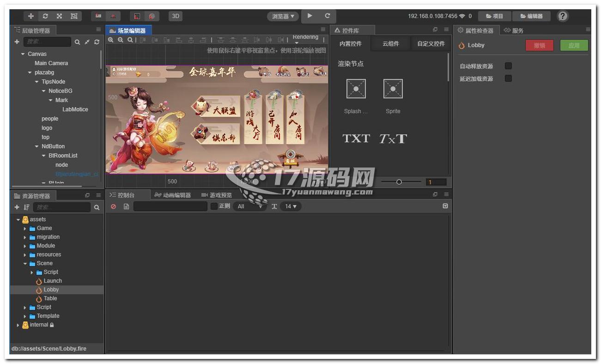Image resolution: width=601 pixels, height=364 pixels.
Task: Open the 浏览器 preview platform dropdown
Action: pyautogui.click(x=283, y=16)
